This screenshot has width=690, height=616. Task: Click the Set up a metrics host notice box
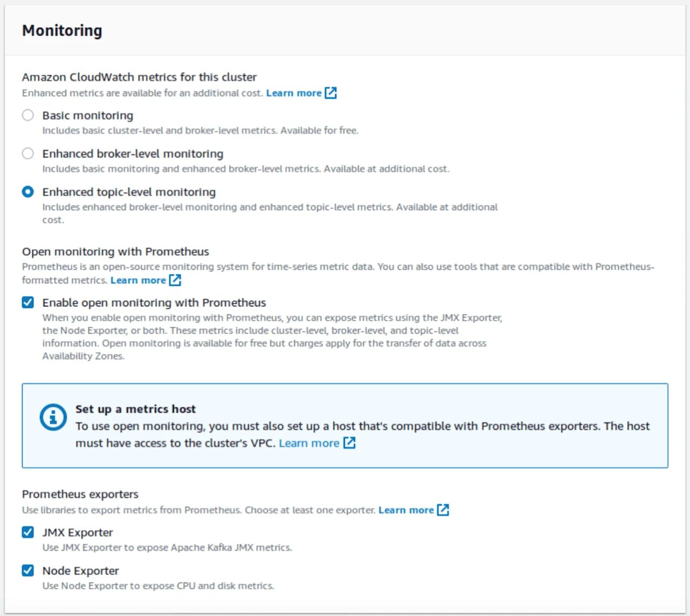point(345,425)
